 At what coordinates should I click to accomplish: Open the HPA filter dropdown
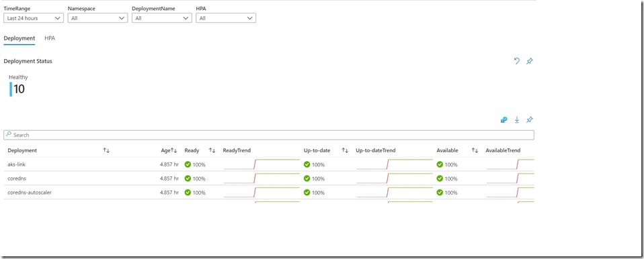[x=226, y=18]
